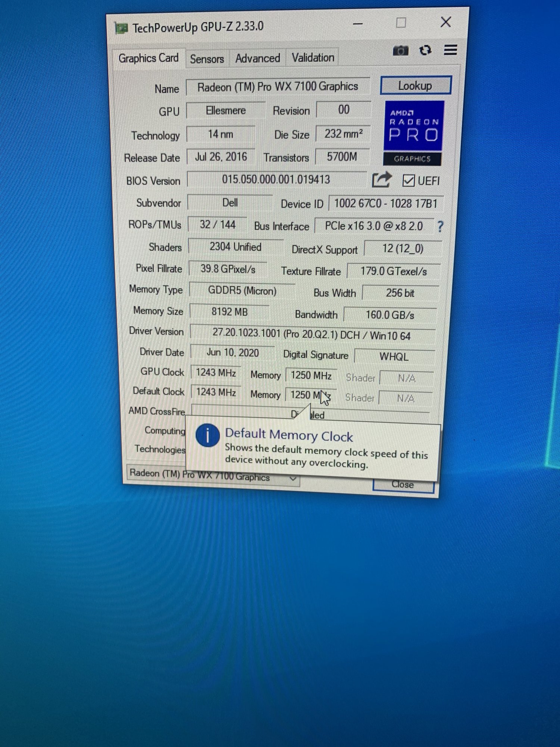Click the GPU-Z title bar app icon
The width and height of the screenshot is (560, 747).
[121, 28]
